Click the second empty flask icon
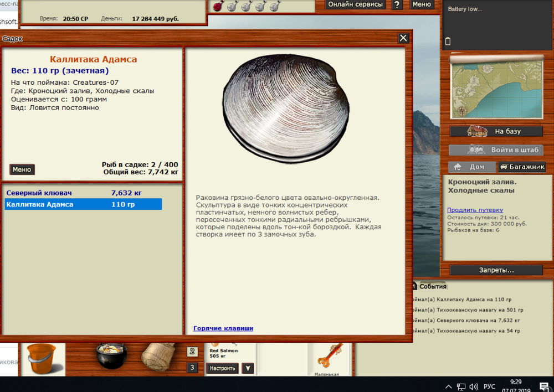 pos(245,6)
